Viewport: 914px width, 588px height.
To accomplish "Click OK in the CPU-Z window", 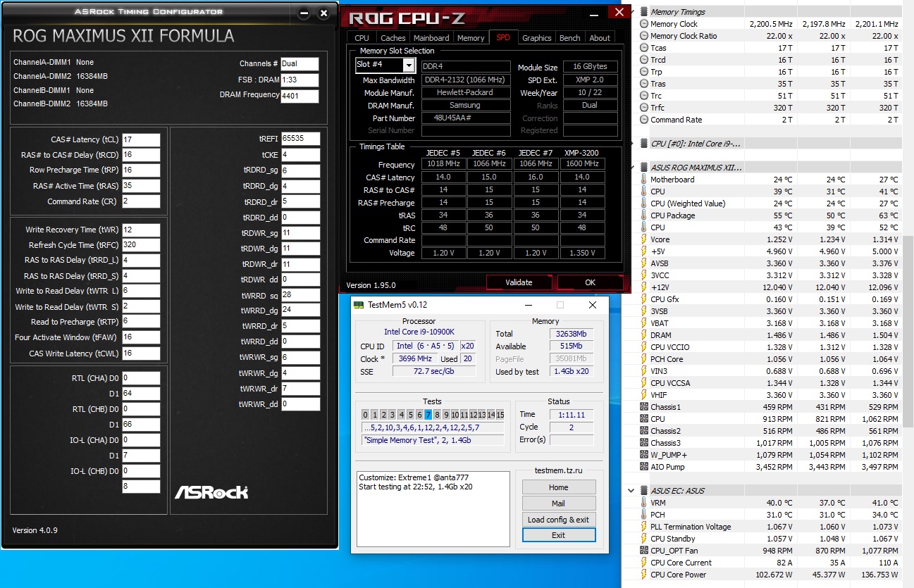I will coord(590,282).
